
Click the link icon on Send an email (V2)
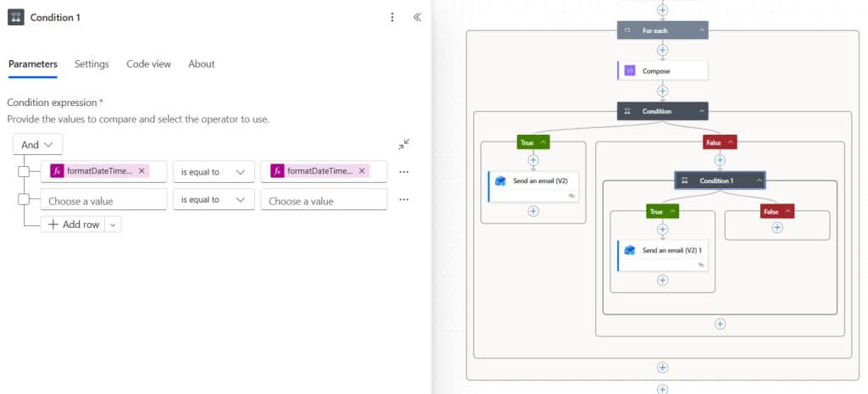pyautogui.click(x=572, y=196)
